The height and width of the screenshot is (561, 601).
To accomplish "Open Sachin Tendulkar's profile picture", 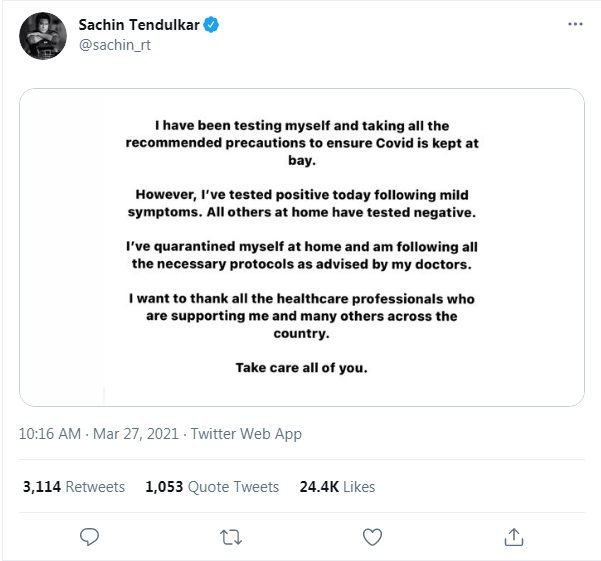I will (x=43, y=36).
